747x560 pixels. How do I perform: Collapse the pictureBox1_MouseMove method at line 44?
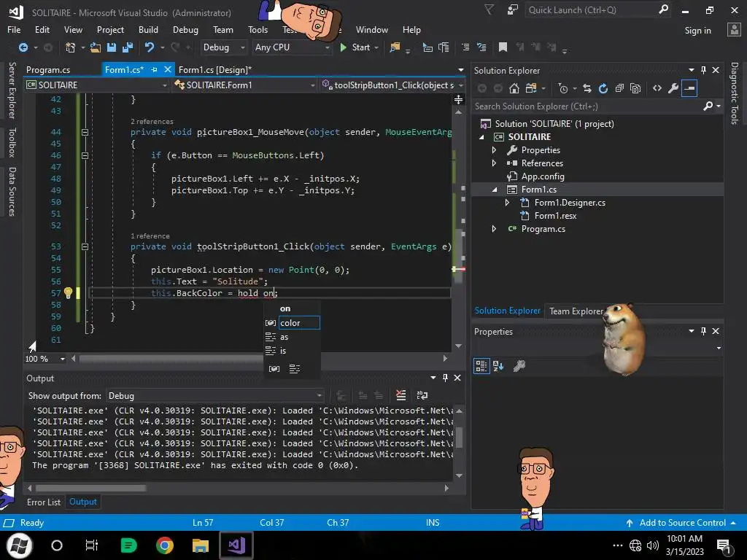click(85, 133)
